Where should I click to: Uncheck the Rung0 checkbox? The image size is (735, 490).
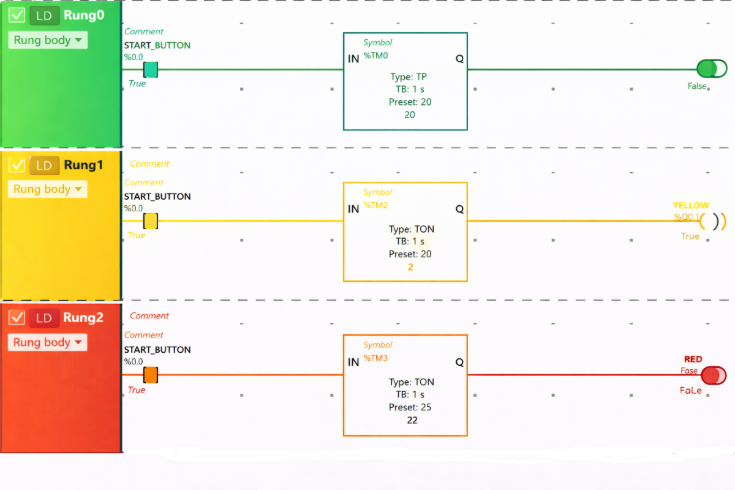pyautogui.click(x=17, y=16)
